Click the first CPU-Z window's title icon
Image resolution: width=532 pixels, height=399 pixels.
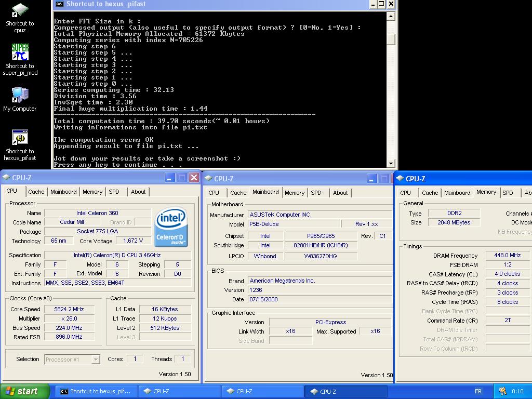click(x=6, y=178)
